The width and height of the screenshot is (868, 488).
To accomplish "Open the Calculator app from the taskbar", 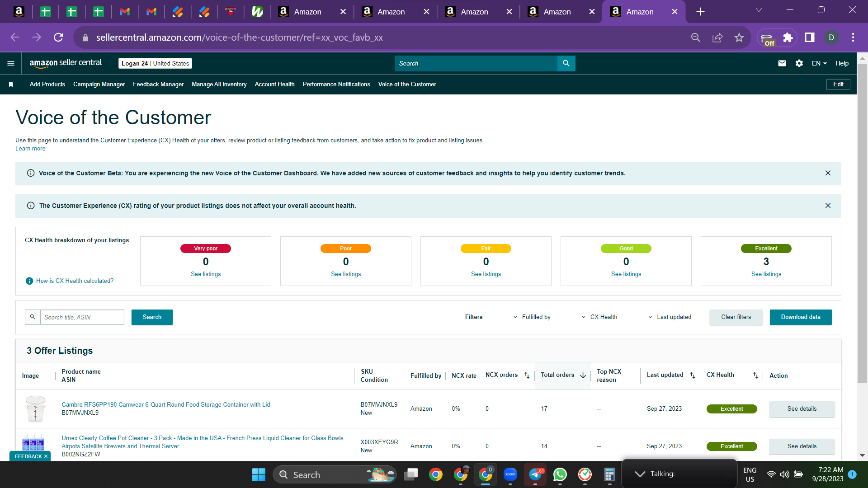I will pyautogui.click(x=609, y=474).
